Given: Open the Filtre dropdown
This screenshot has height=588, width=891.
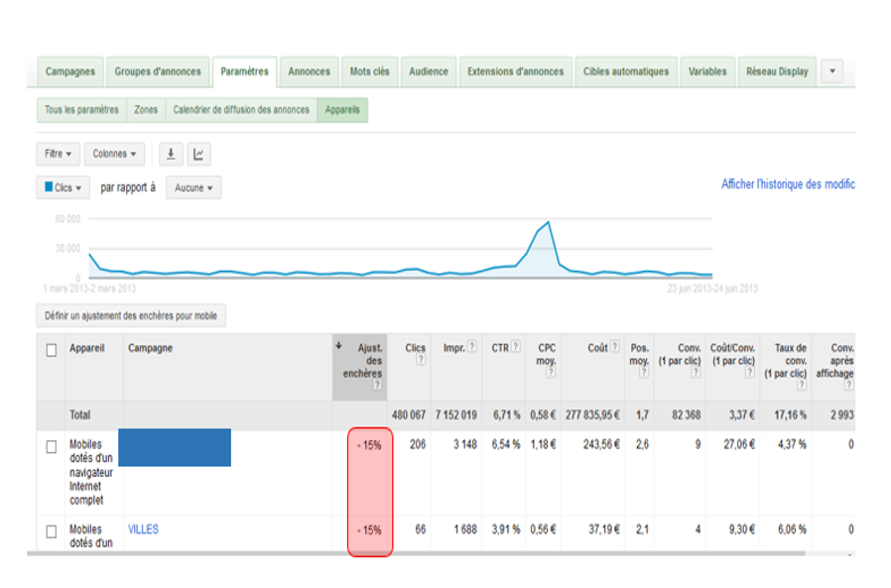Looking at the screenshot, I should [x=58, y=154].
